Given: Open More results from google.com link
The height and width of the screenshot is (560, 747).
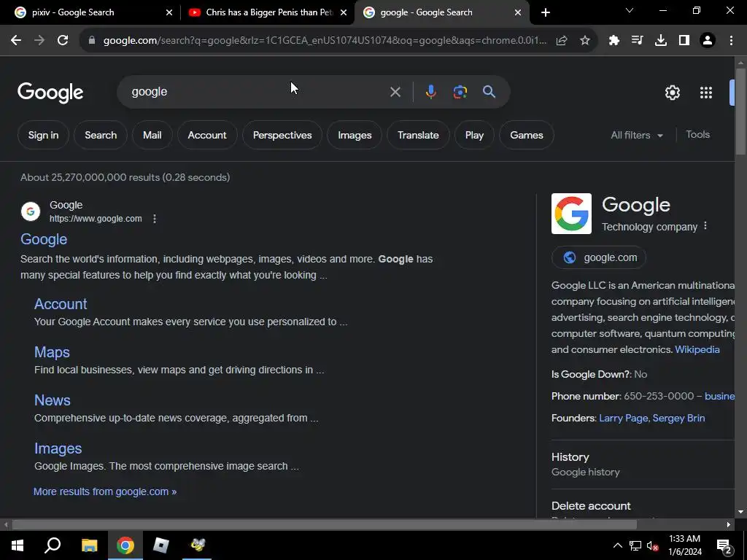Looking at the screenshot, I should (105, 491).
